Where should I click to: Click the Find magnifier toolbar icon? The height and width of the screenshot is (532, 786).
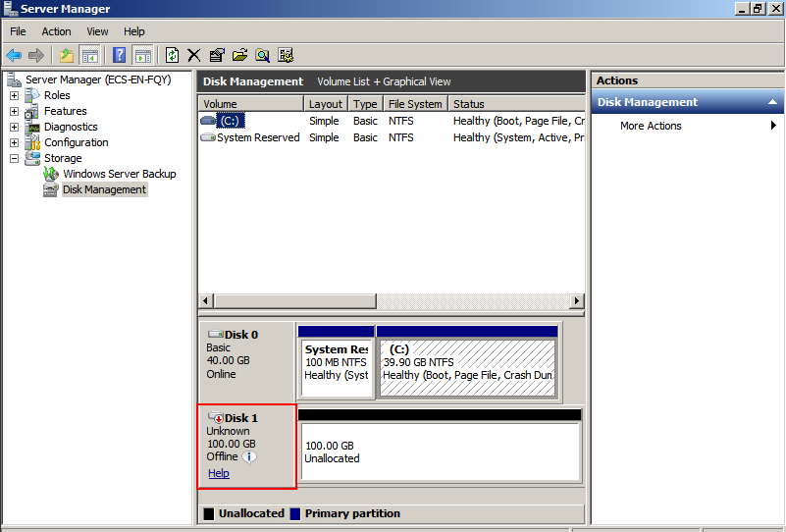click(x=262, y=55)
